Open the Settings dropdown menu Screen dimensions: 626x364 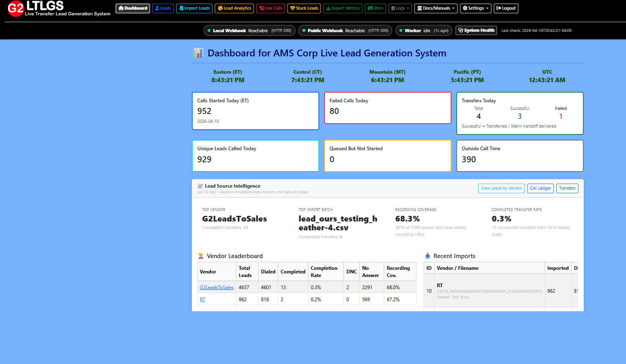475,8
